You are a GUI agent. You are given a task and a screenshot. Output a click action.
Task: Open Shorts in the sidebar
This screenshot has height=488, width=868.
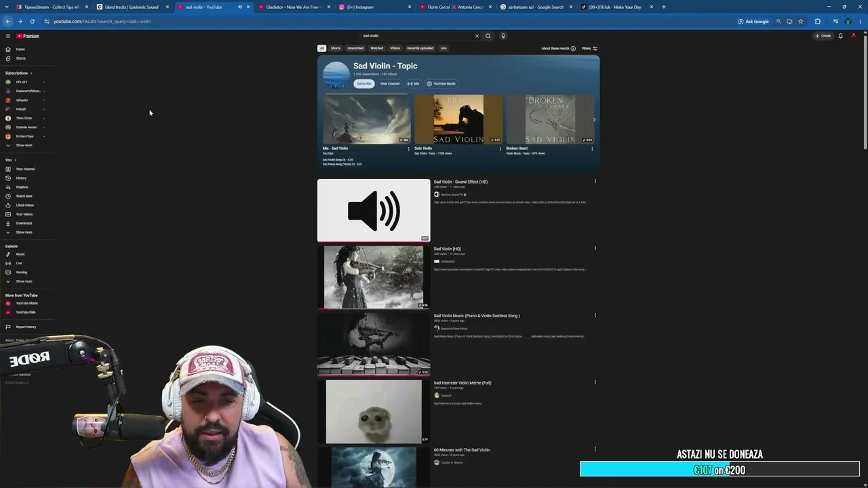click(x=21, y=58)
